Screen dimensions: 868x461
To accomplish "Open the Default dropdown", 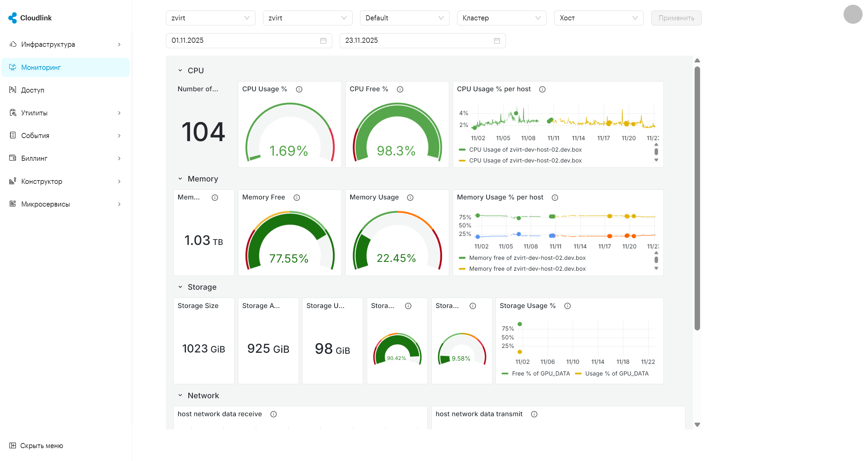I will 404,18.
